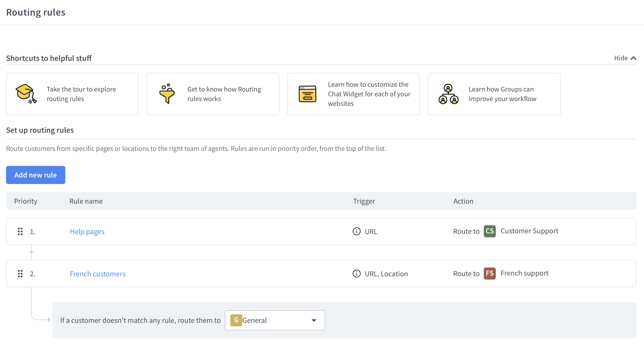Click the Shortcuts to helpful stuff heading
This screenshot has width=644, height=356.
[x=49, y=58]
